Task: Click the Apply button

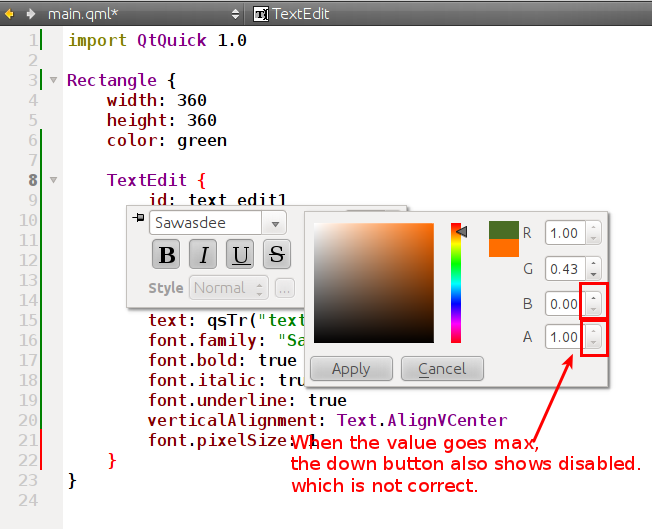Action: click(x=351, y=369)
